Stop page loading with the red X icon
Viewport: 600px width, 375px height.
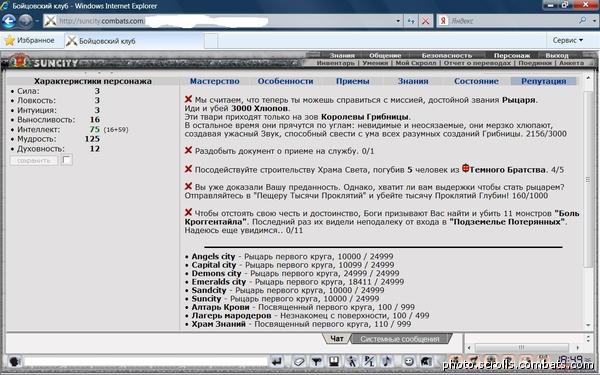pos(425,21)
